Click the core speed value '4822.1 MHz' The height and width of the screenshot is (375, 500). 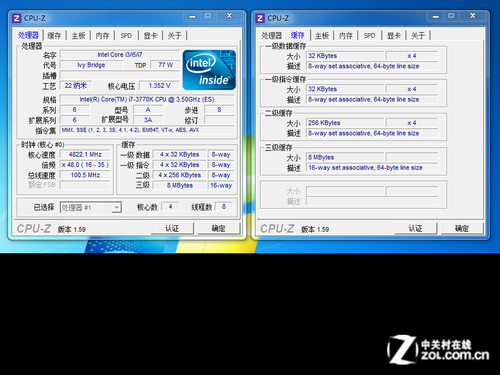[x=85, y=154]
